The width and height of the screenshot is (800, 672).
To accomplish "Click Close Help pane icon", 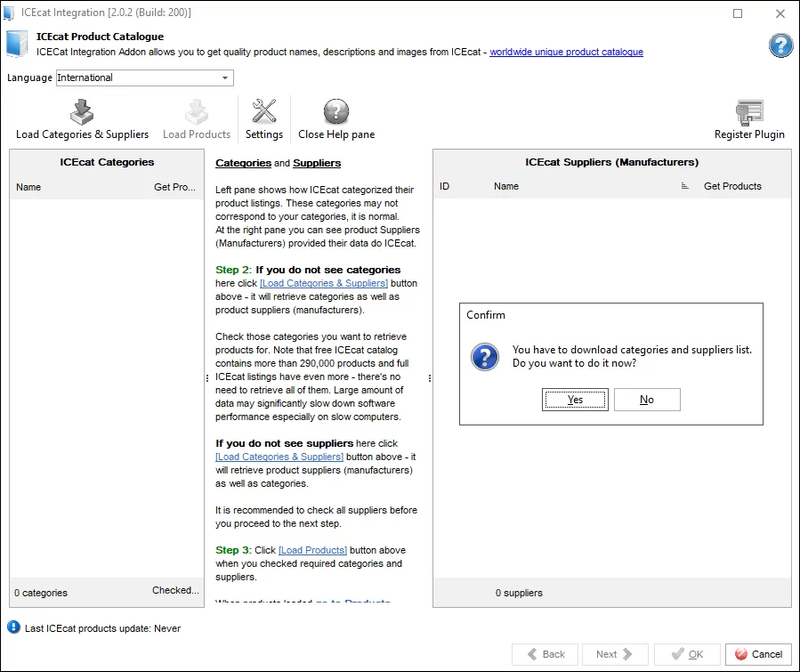I will [x=336, y=112].
